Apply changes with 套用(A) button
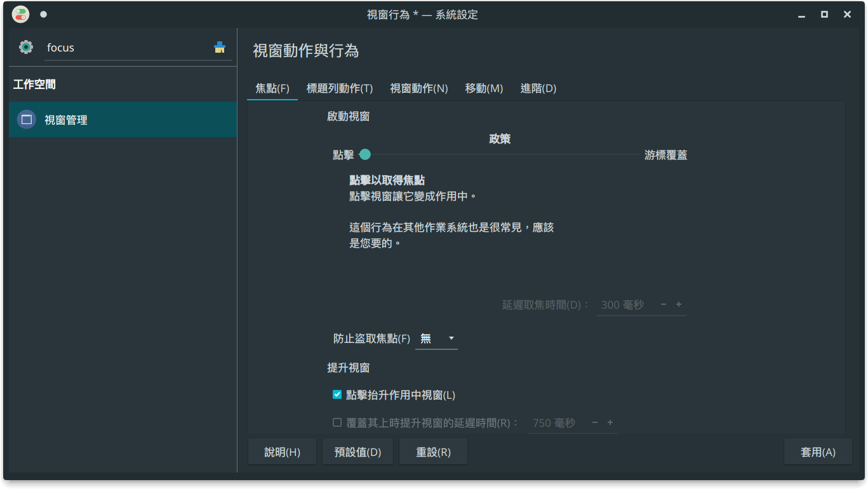Image resolution: width=868 pixels, height=489 pixels. click(x=818, y=452)
